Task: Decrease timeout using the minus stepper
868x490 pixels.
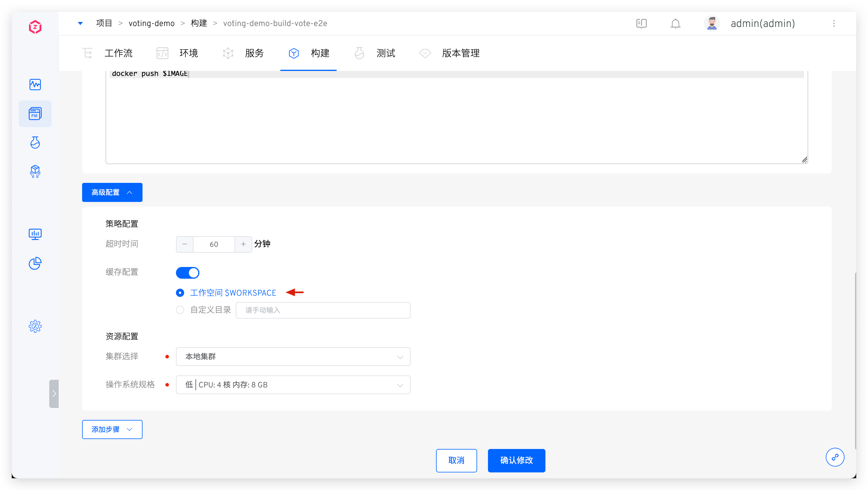Action: (x=184, y=244)
